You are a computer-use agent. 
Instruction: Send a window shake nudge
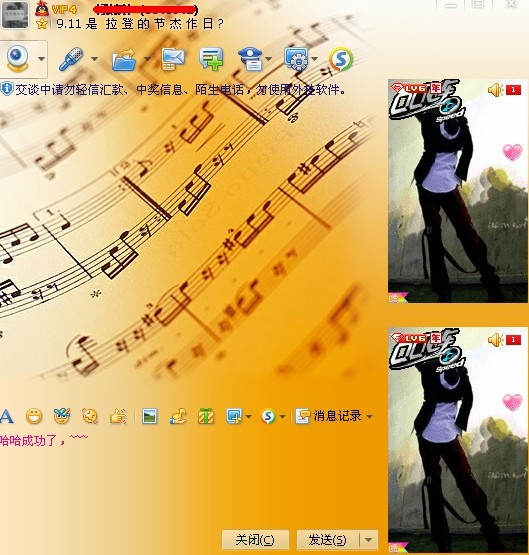(90, 416)
